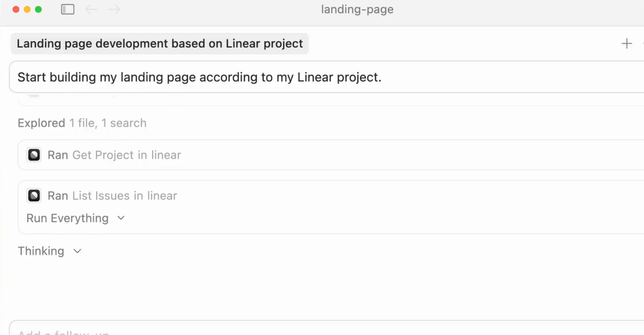Navigate back with the left arrow
This screenshot has width=644, height=335.
pyautogui.click(x=91, y=10)
